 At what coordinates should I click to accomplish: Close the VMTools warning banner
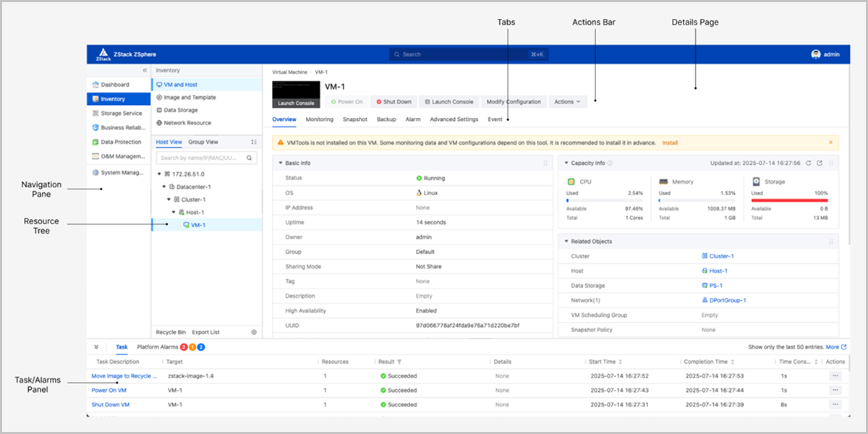point(830,142)
